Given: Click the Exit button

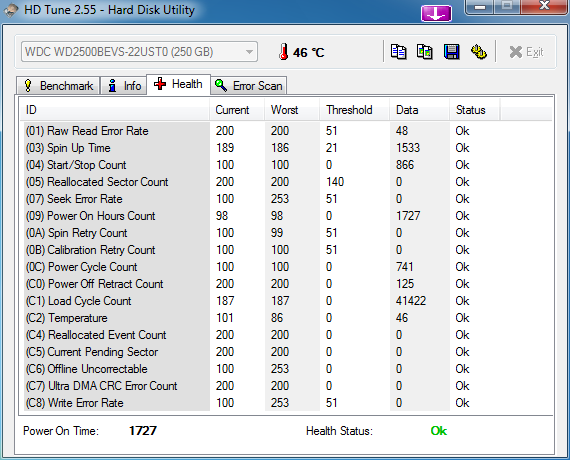Looking at the screenshot, I should pyautogui.click(x=526, y=52).
